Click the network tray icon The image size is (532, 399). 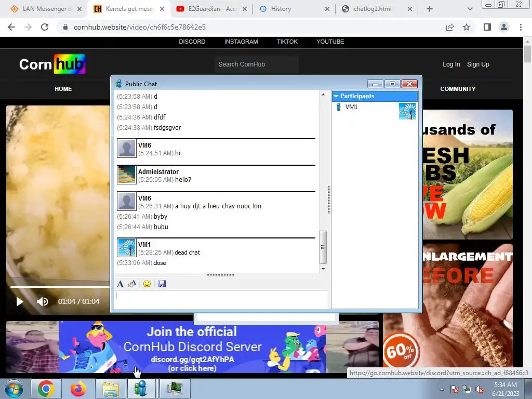pyautogui.click(x=467, y=389)
